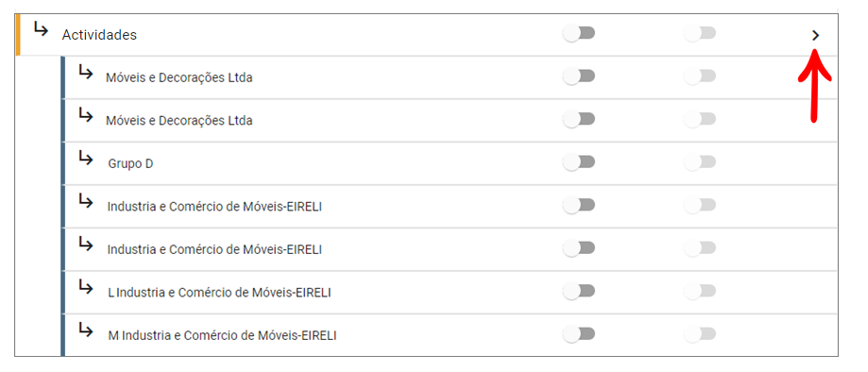The image size is (868, 372).
Task: Expand Actividades row with the chevron arrow
Action: pyautogui.click(x=815, y=36)
